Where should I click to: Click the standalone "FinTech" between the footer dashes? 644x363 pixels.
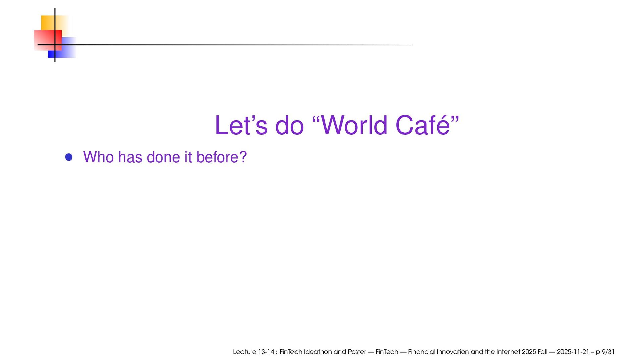387,352
